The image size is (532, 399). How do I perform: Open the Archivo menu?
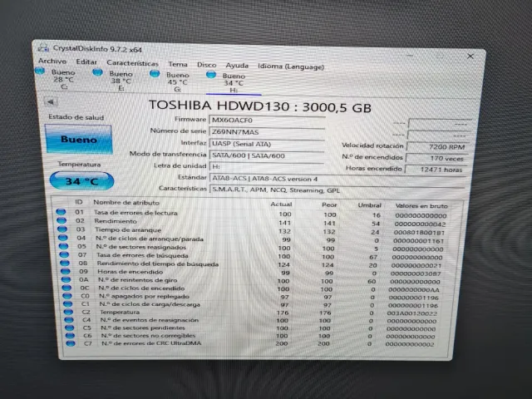tap(52, 61)
